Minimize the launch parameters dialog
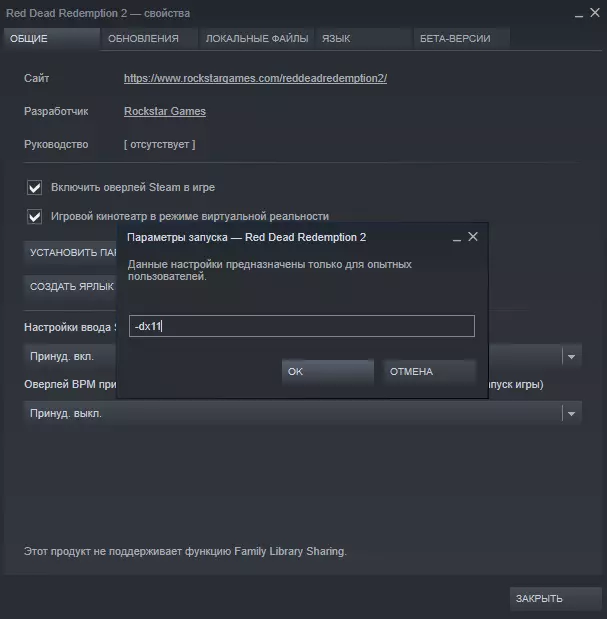Screen dimensions: 607x619 457,238
